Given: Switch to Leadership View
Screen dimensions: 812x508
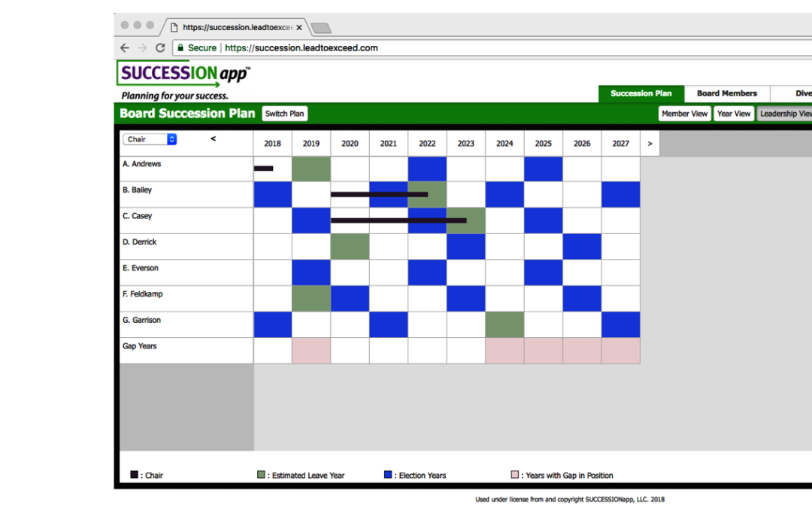Looking at the screenshot, I should pyautogui.click(x=784, y=114).
